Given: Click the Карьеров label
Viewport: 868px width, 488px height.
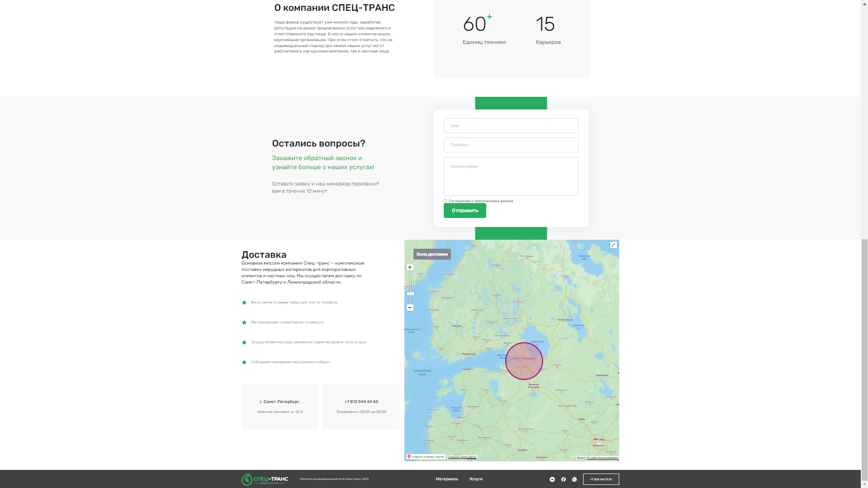Looking at the screenshot, I should 548,42.
